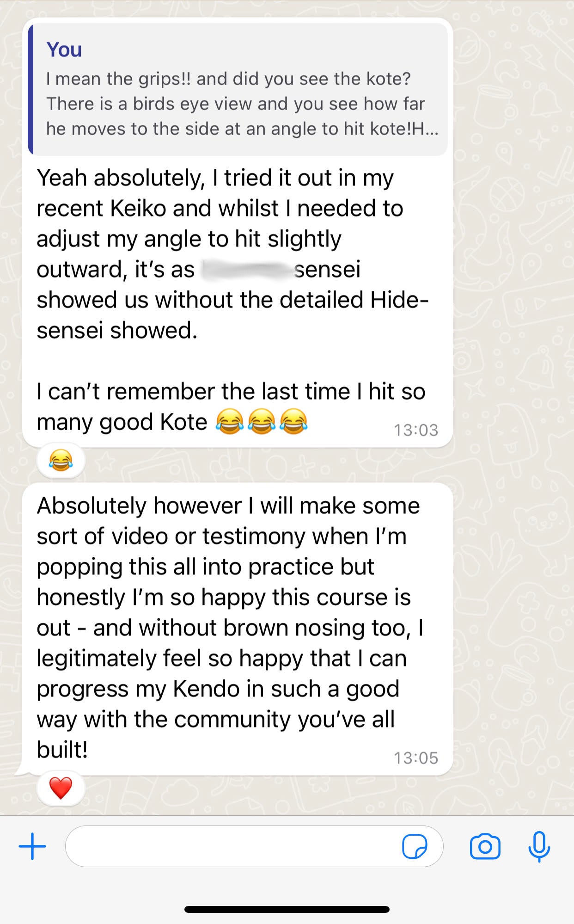Tap the middle laughing emoji after Kote
The width and height of the screenshot is (574, 924).
(262, 422)
